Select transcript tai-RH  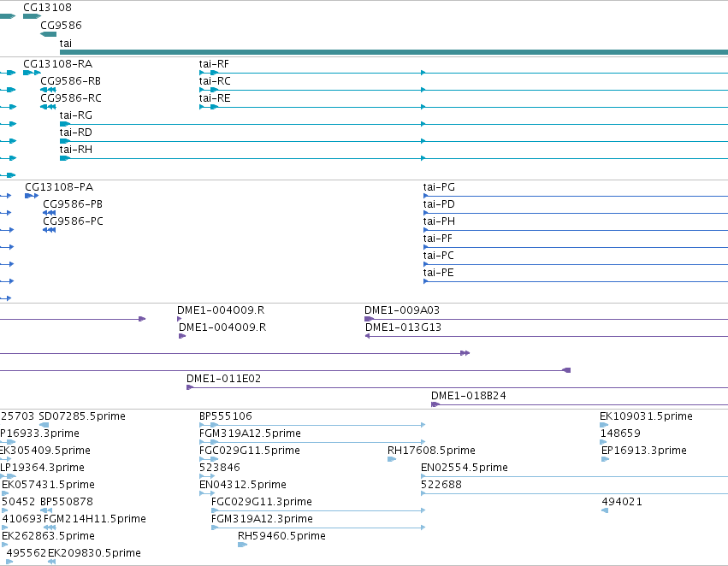[x=75, y=150]
